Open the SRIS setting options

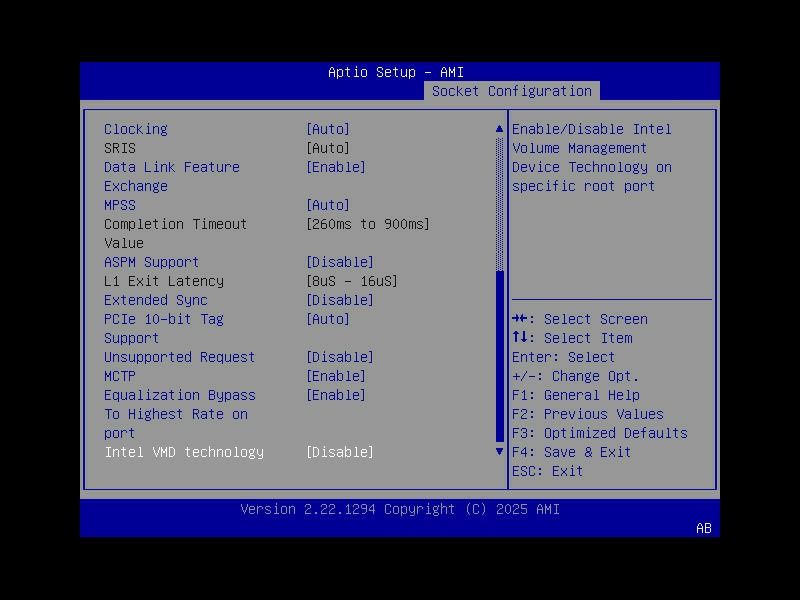pos(328,147)
